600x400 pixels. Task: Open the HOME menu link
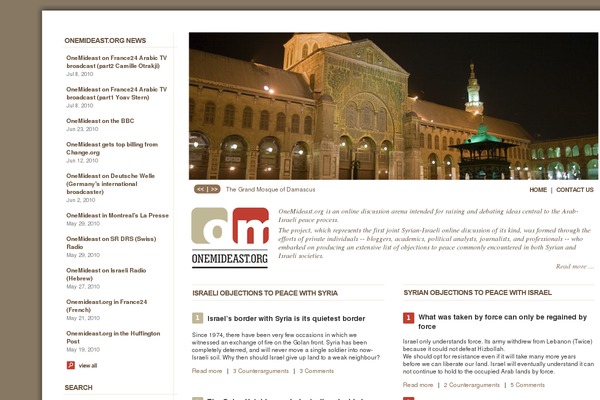pyautogui.click(x=538, y=190)
